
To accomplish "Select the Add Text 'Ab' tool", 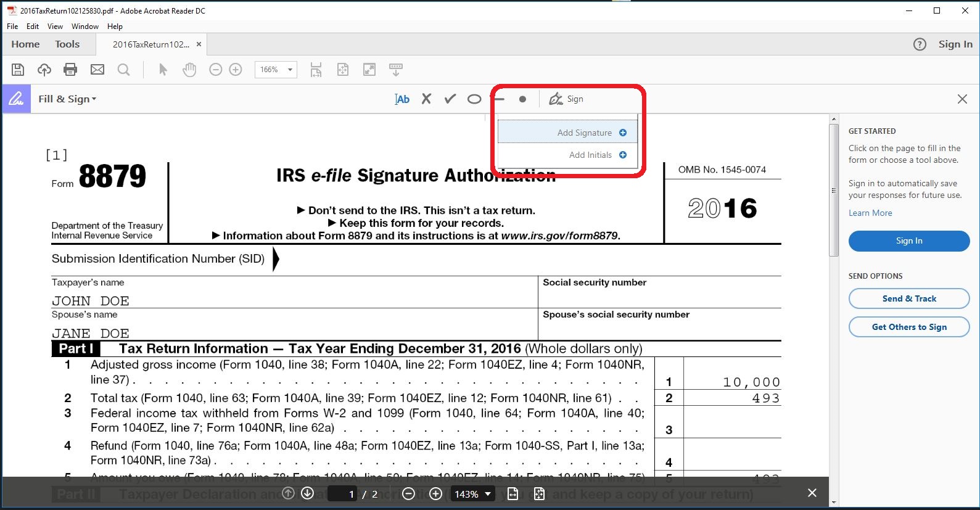I will [402, 99].
